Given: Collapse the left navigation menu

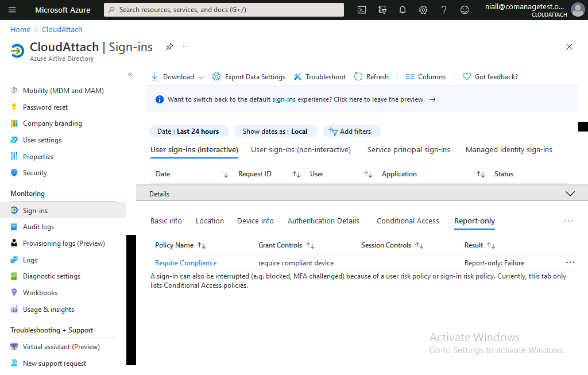Looking at the screenshot, I should point(130,74).
